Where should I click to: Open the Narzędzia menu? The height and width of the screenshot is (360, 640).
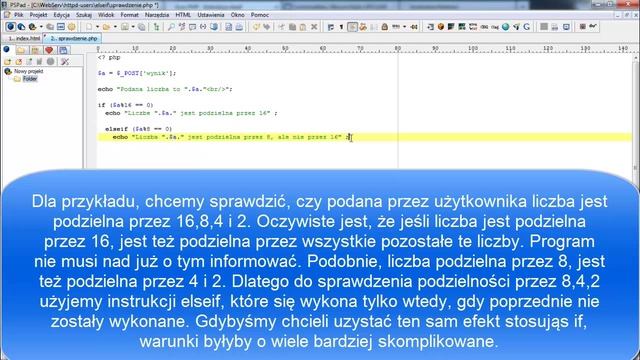[157, 15]
